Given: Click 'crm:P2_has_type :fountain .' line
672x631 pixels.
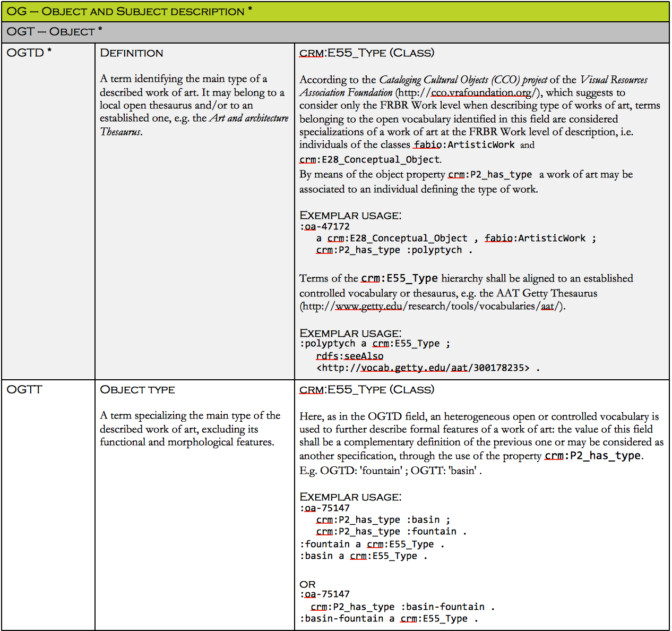Looking at the screenshot, I should coord(392,531).
